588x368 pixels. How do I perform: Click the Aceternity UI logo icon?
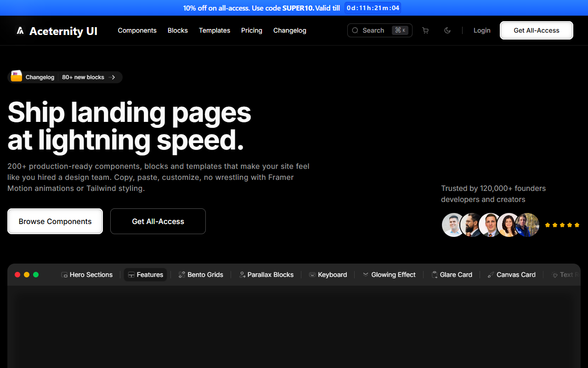(20, 31)
